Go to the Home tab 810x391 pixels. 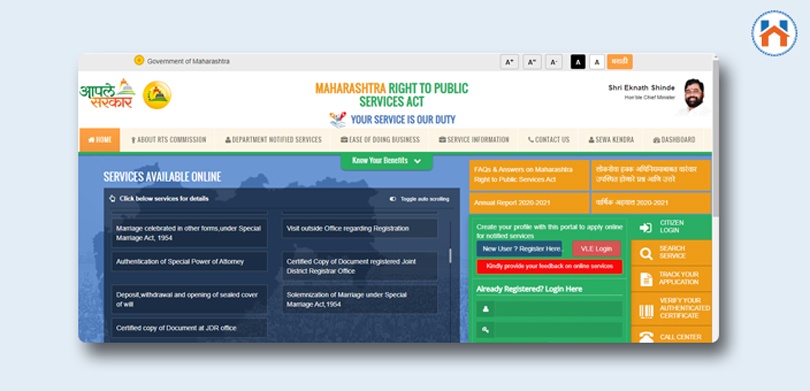[100, 139]
